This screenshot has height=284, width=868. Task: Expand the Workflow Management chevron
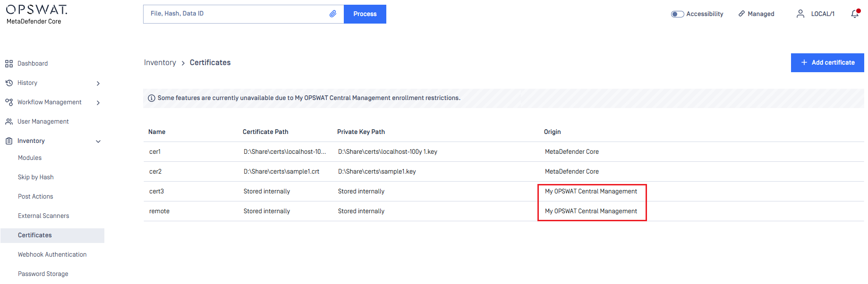pyautogui.click(x=98, y=103)
